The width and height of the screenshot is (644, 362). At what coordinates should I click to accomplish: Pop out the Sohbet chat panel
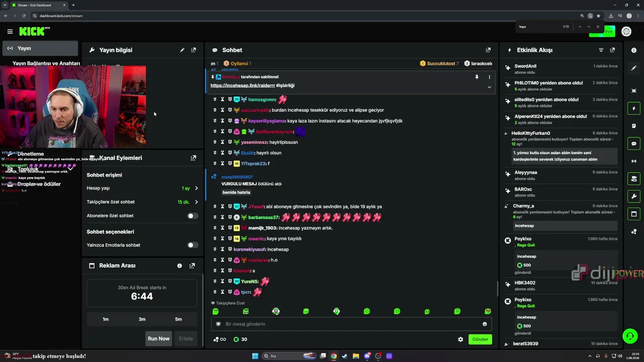coord(488,50)
